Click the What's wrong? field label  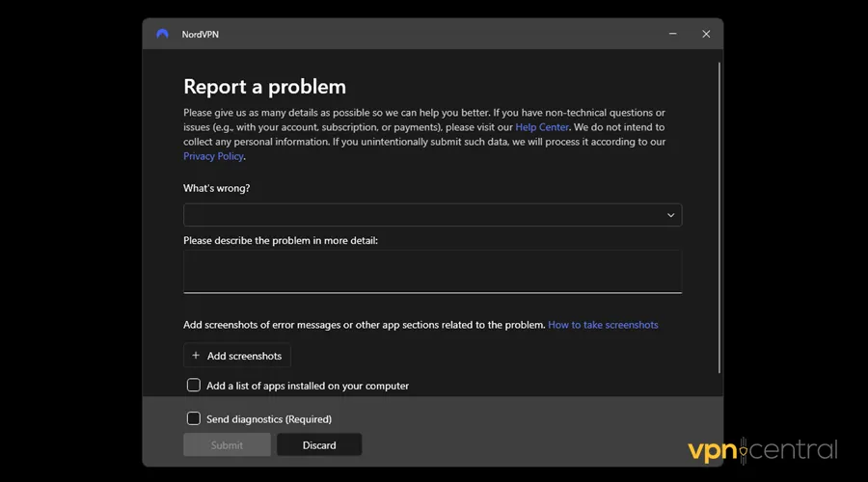[x=216, y=189]
